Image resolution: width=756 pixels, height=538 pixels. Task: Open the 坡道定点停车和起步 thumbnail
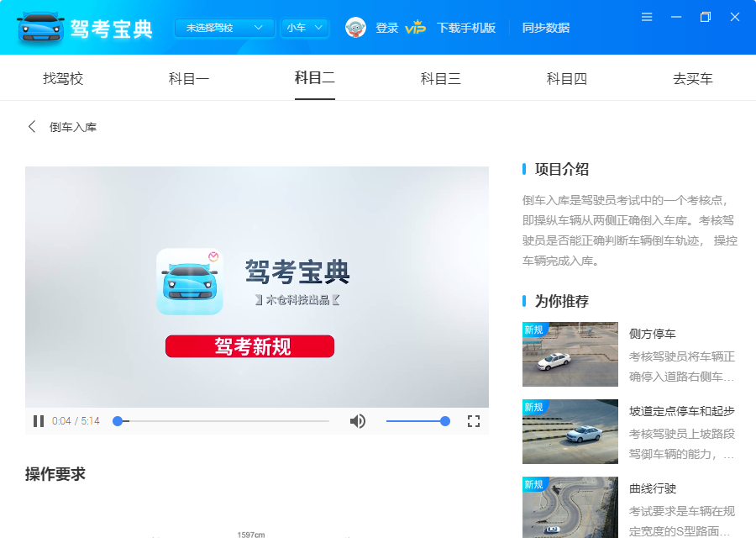click(x=570, y=431)
